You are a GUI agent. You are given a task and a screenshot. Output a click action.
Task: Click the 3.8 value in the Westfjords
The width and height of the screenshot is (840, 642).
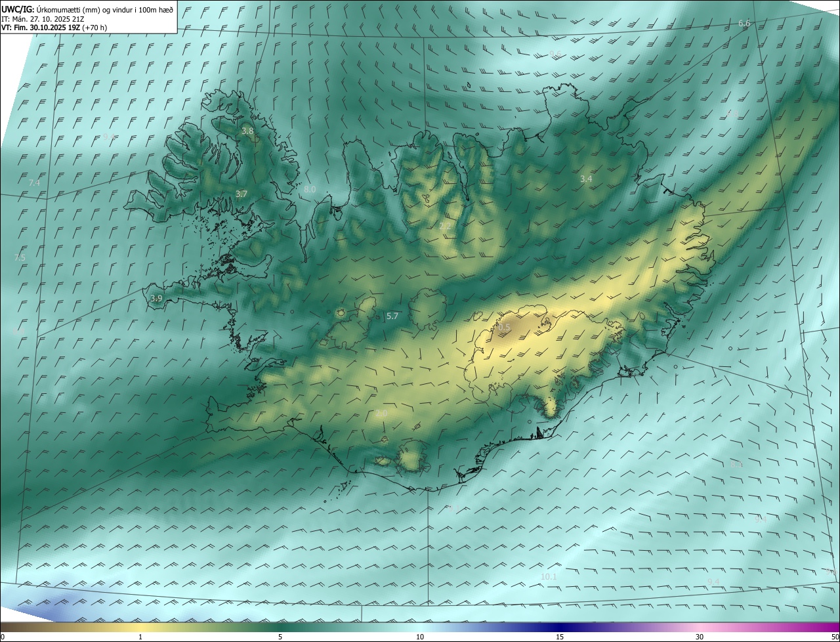(247, 131)
